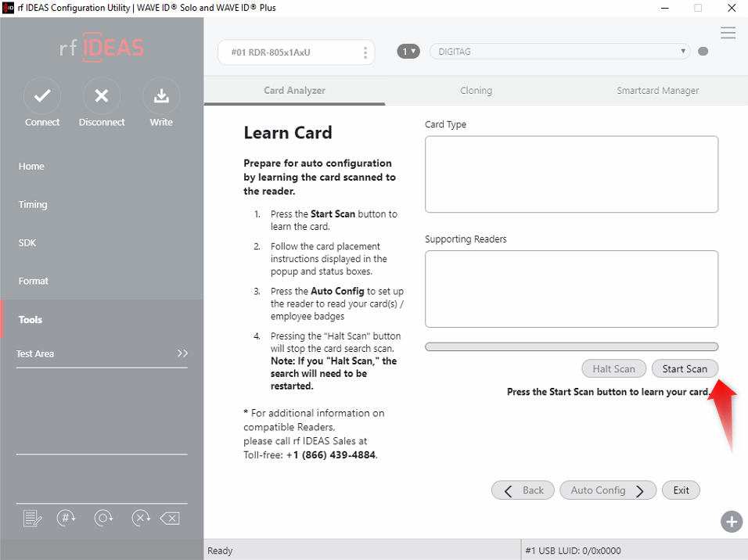Click the Connect checkmark icon
This screenshot has width=748, height=560.
pyautogui.click(x=42, y=96)
